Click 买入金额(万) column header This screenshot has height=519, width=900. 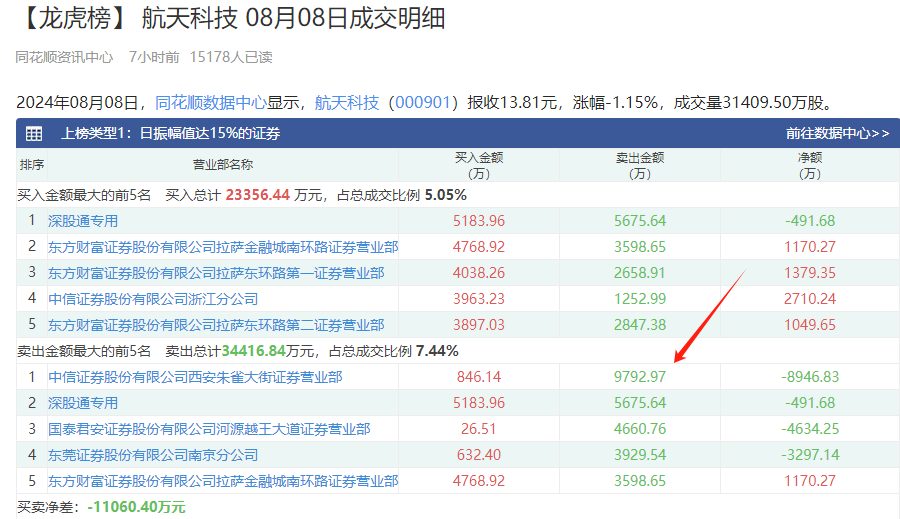[x=479, y=165]
